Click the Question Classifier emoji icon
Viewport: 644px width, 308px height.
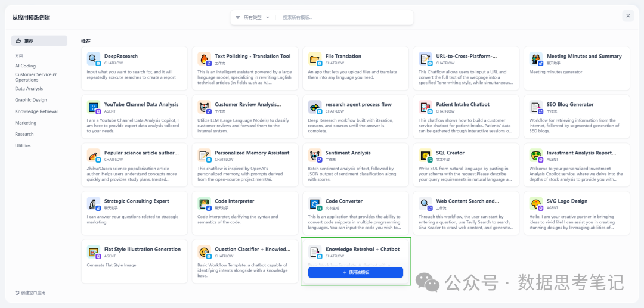[204, 252]
